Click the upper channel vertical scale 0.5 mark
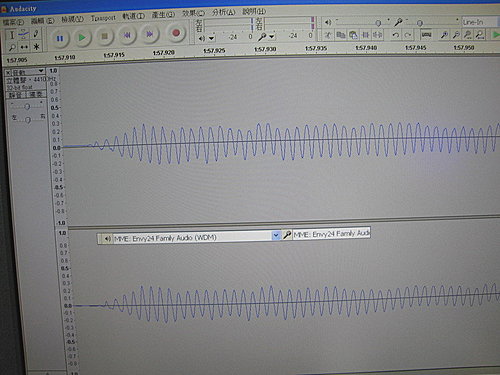The height and width of the screenshot is (375, 500). 55,108
